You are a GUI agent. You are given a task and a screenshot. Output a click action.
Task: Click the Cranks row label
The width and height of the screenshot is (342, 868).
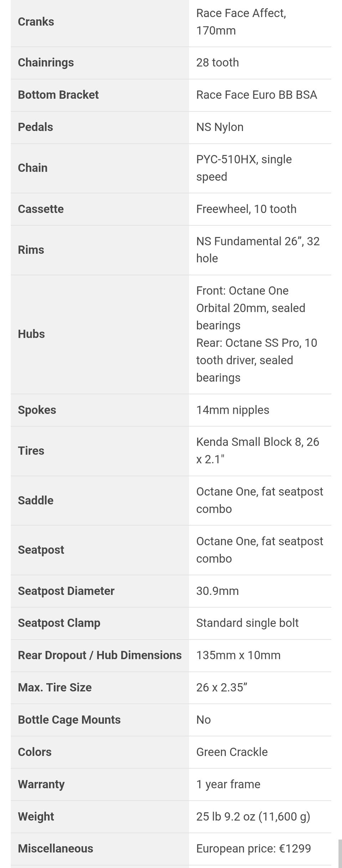[36, 22]
